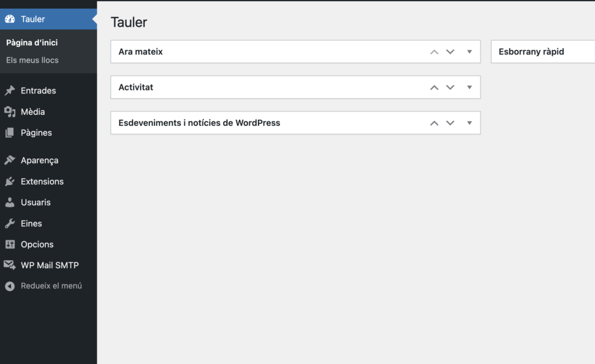Open the Opcions settings menu
This screenshot has height=364, width=595.
click(37, 244)
